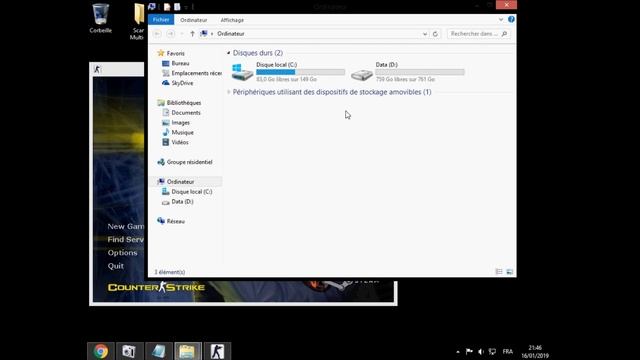This screenshot has width=640, height=360.
Task: Select the Disque local (C:) drive icon
Action: [x=242, y=72]
